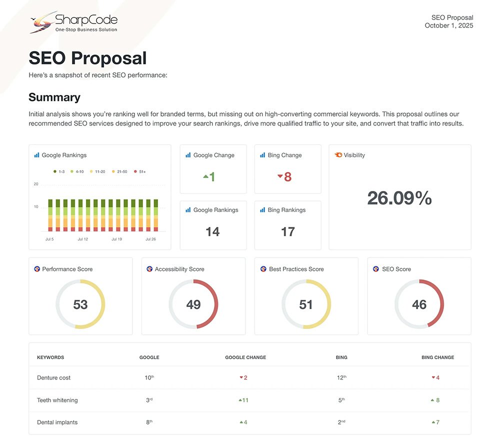Click the SEO Score Lighthouse icon
Viewport: 500px width, 448px height.
tap(376, 269)
